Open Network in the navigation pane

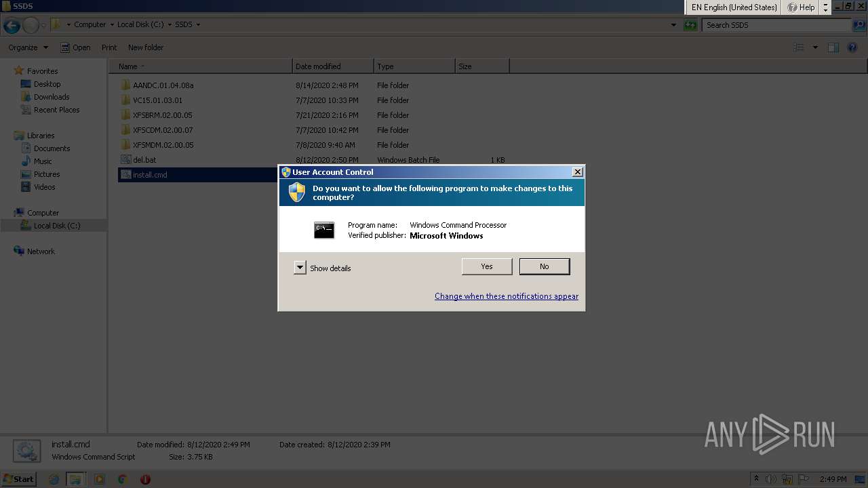pyautogui.click(x=41, y=251)
